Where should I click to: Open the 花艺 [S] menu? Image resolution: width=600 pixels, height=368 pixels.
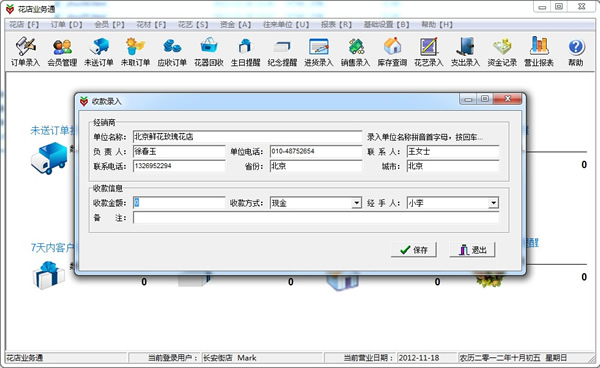[193, 25]
